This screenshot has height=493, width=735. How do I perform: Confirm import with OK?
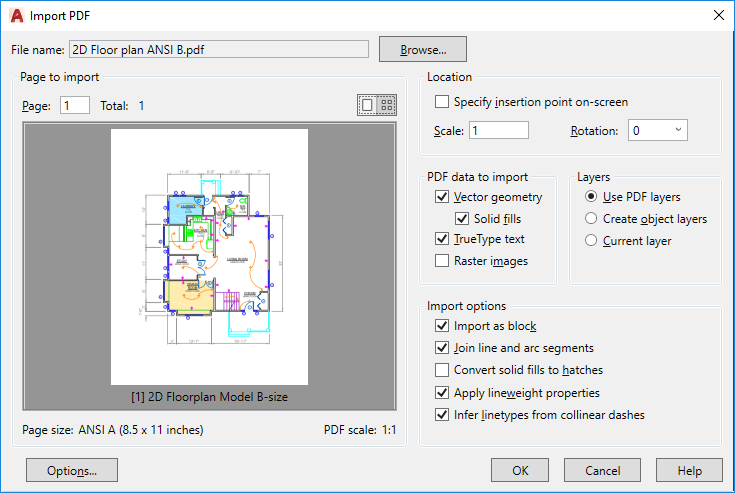pyautogui.click(x=520, y=470)
